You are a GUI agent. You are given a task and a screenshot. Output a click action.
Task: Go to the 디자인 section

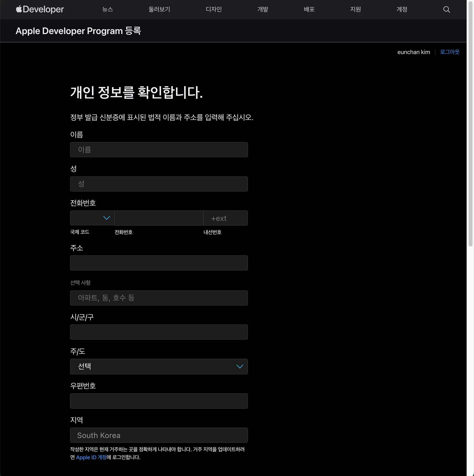[214, 9]
